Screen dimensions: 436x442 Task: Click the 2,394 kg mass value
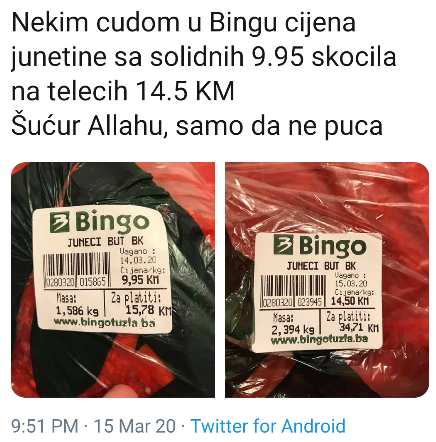pos(293,330)
